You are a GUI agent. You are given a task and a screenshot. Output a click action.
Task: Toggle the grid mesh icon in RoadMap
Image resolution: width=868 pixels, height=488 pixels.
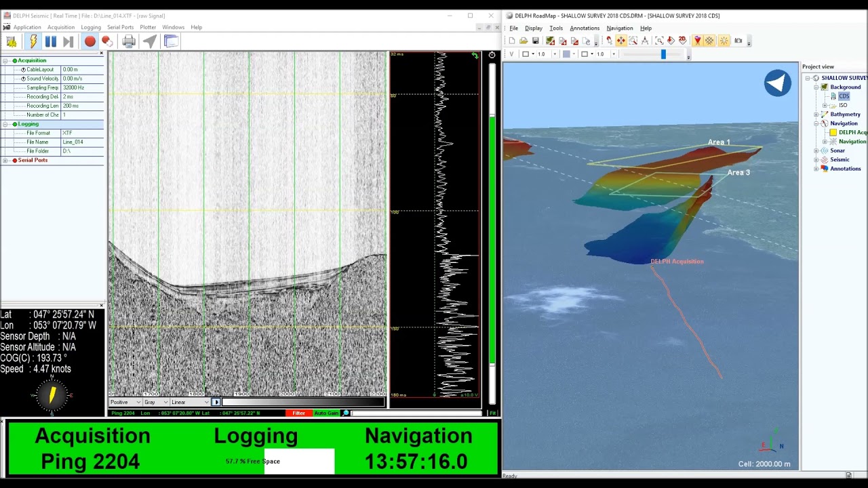point(709,41)
